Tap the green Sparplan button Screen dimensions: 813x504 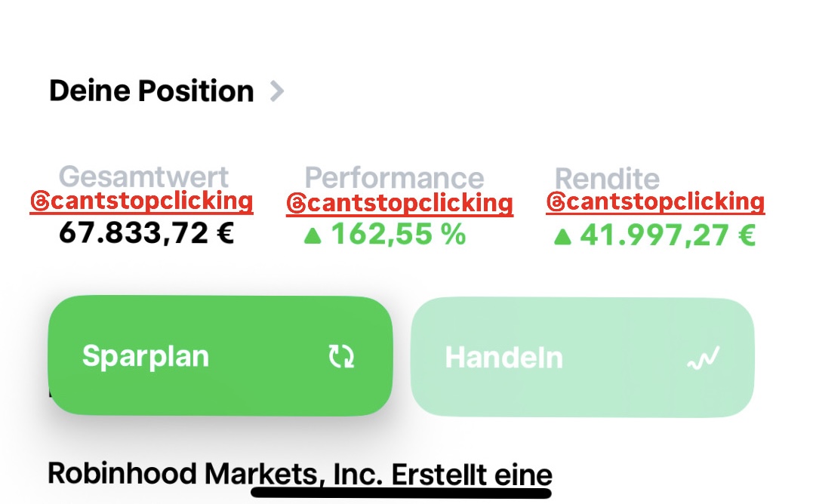220,355
